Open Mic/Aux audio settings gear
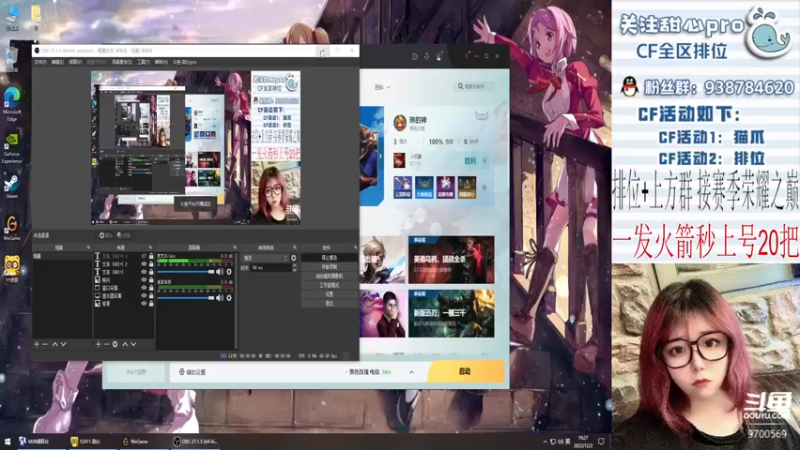Image resolution: width=800 pixels, height=450 pixels. pos(229,272)
